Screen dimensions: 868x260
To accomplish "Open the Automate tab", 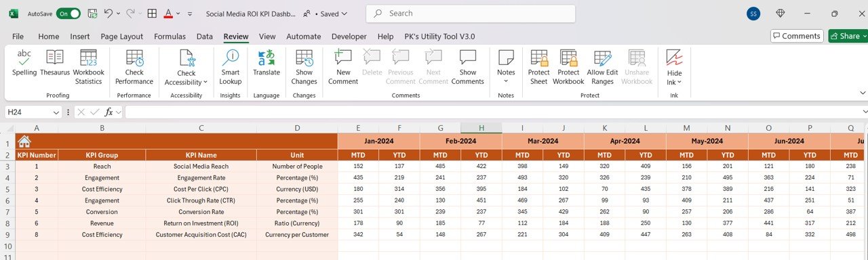I will point(304,37).
